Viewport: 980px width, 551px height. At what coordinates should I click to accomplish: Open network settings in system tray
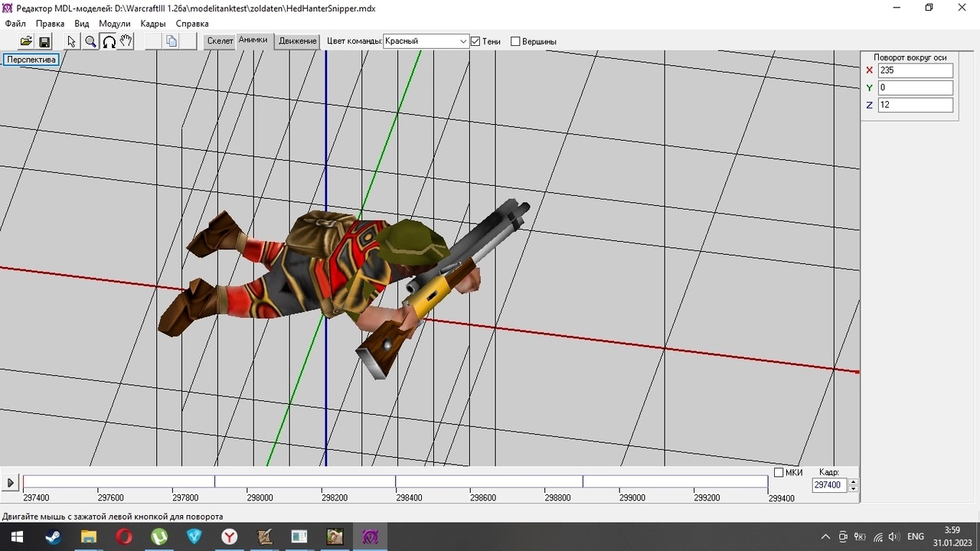(877, 536)
